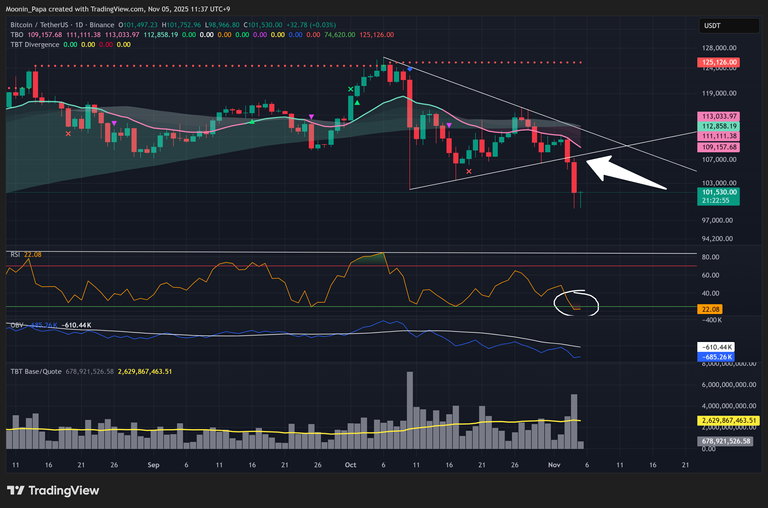This screenshot has width=768, height=508.
Task: Click the red X marker in August candles
Action: click(x=68, y=132)
